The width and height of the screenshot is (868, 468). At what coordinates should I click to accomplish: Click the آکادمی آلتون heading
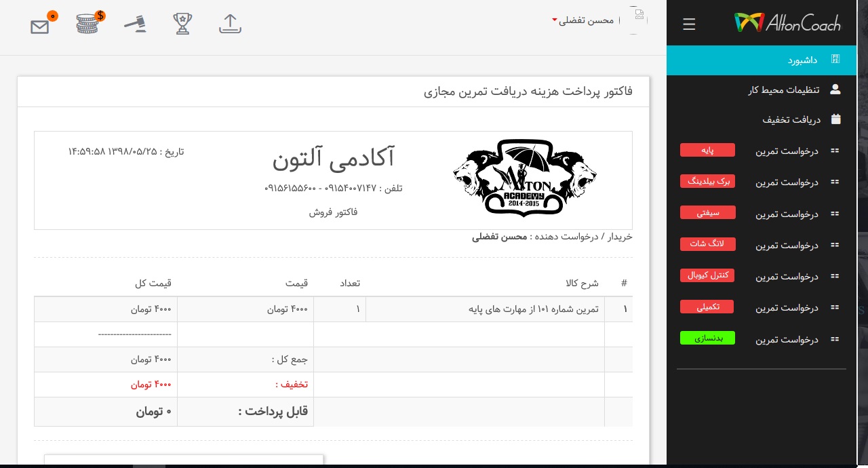pyautogui.click(x=333, y=158)
